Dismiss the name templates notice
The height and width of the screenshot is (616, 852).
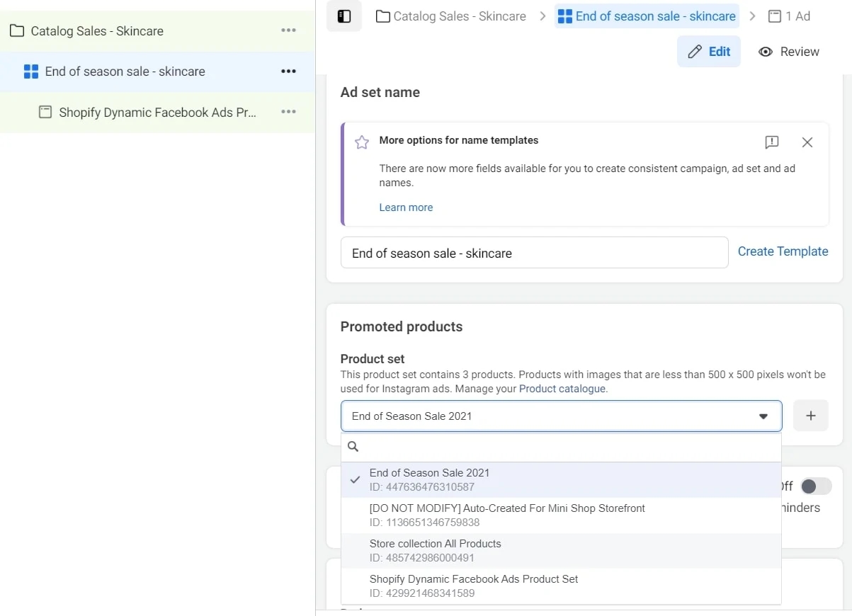(x=807, y=142)
